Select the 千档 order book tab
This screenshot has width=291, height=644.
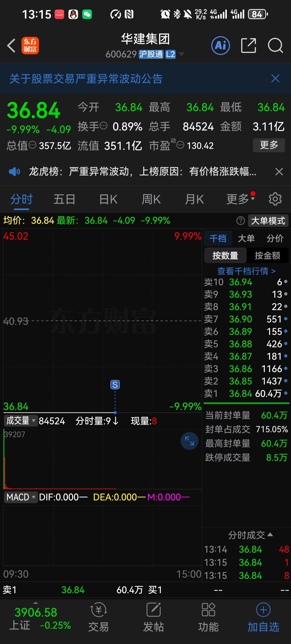(x=218, y=238)
